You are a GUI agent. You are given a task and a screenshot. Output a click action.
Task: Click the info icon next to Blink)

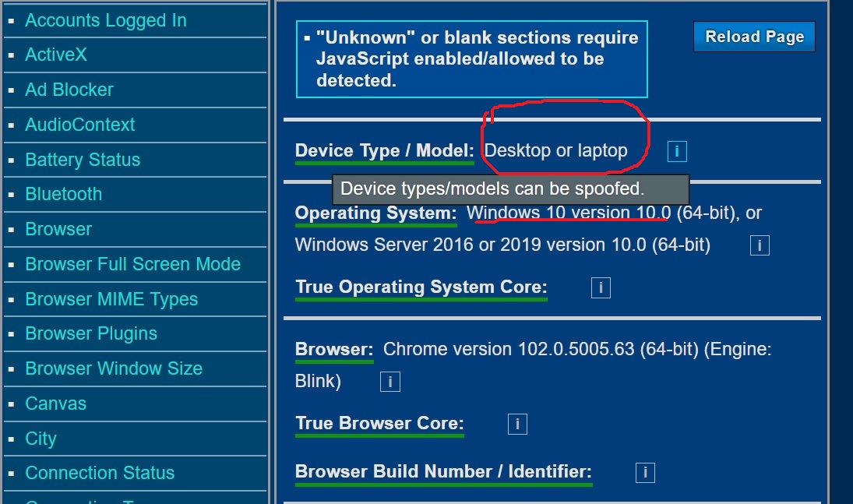pos(390,382)
